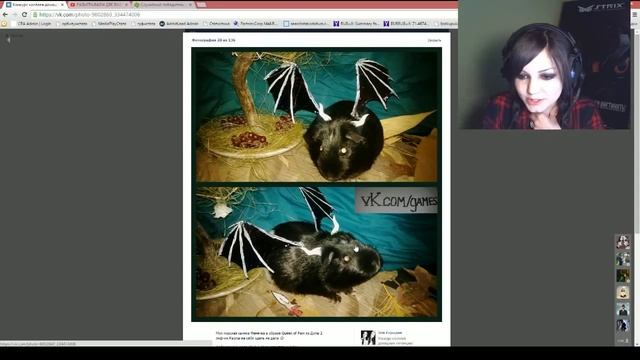Click the scrollbar down arrow at bottom right

(637, 344)
